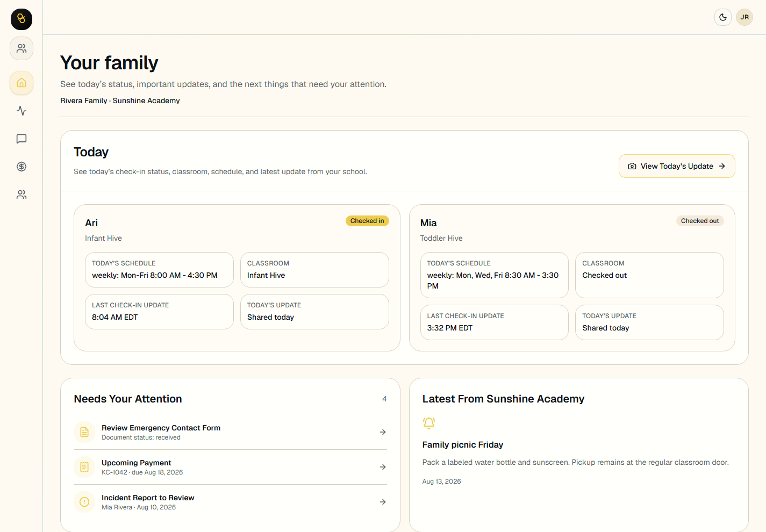Open Incident Report to Review item
Image resolution: width=766 pixels, height=532 pixels.
click(x=230, y=502)
